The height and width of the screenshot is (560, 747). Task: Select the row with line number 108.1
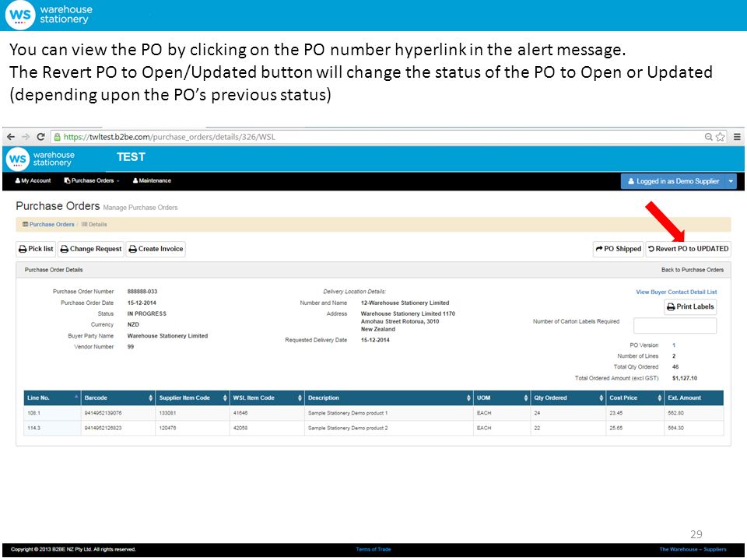(x=373, y=413)
